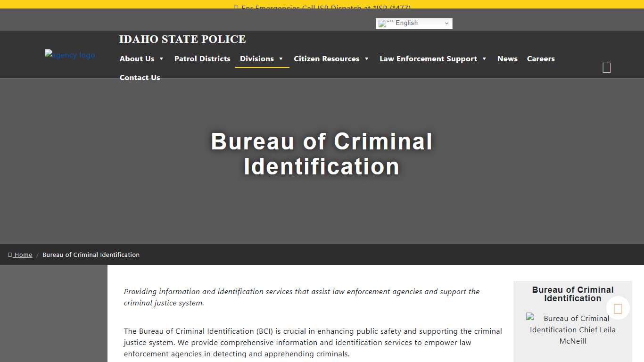Click the ISP Dispatch emergency banner link
The image size is (644, 362).
point(322,8)
